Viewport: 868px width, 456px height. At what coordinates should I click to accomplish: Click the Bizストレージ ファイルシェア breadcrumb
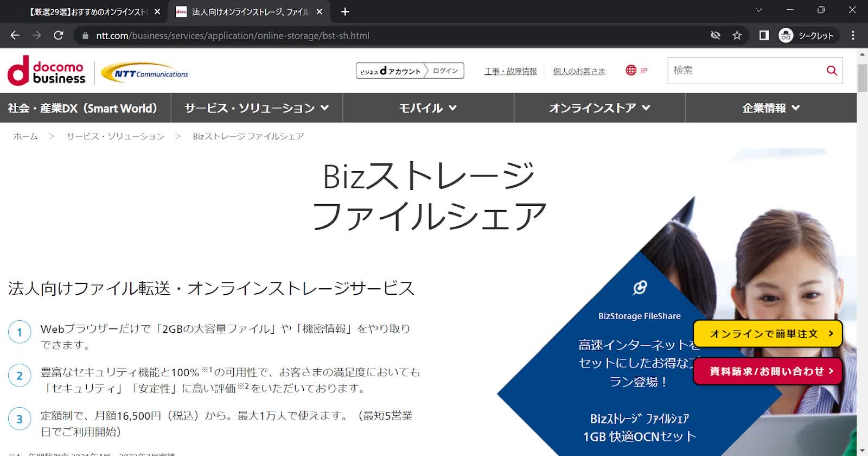click(x=248, y=136)
